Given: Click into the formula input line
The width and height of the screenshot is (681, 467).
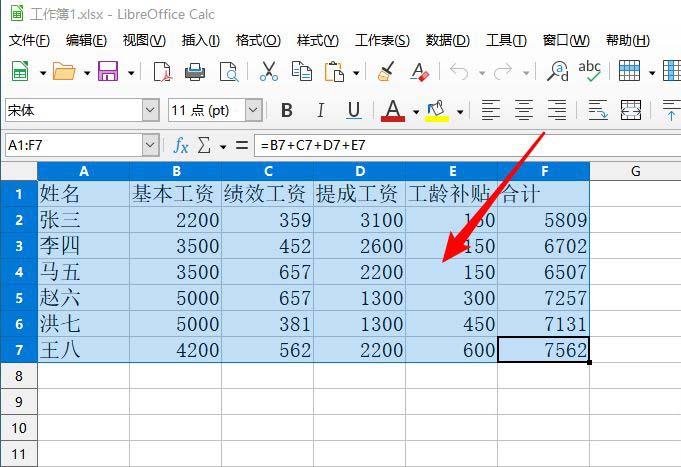Looking at the screenshot, I should (460, 145).
